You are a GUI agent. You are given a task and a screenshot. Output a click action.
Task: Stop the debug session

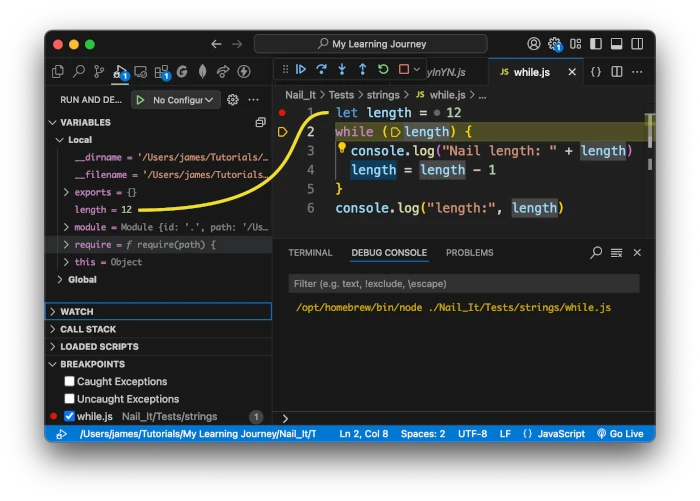click(404, 69)
